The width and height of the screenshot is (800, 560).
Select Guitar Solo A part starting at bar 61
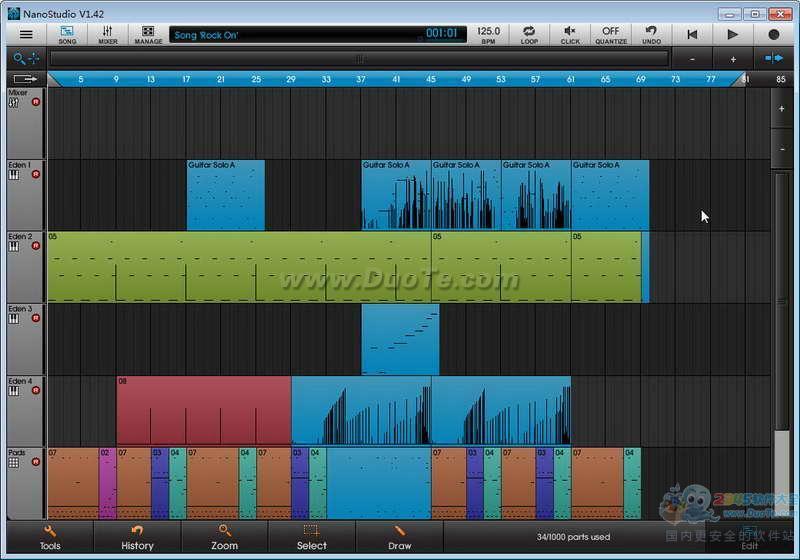point(610,195)
